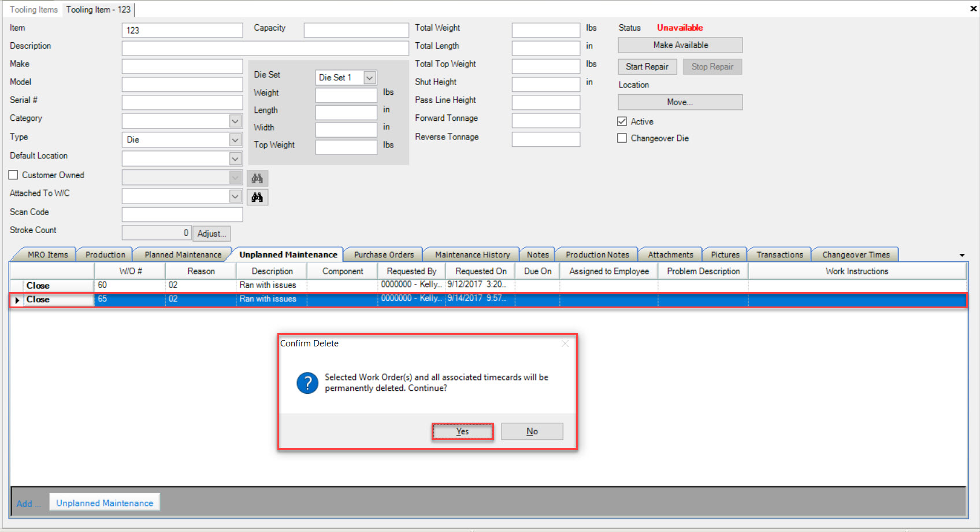Click the Stop Repair button
980x532 pixels.
[x=712, y=67]
